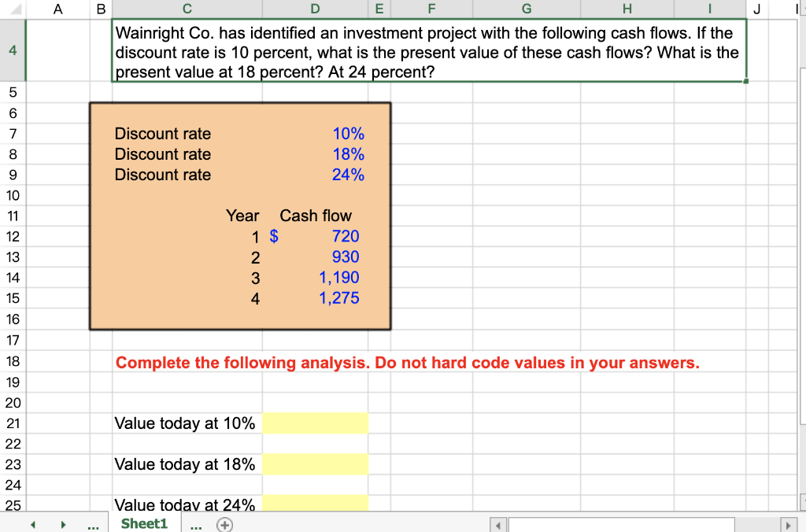Add a new worksheet with the plus button
806x532 pixels.
click(x=223, y=523)
